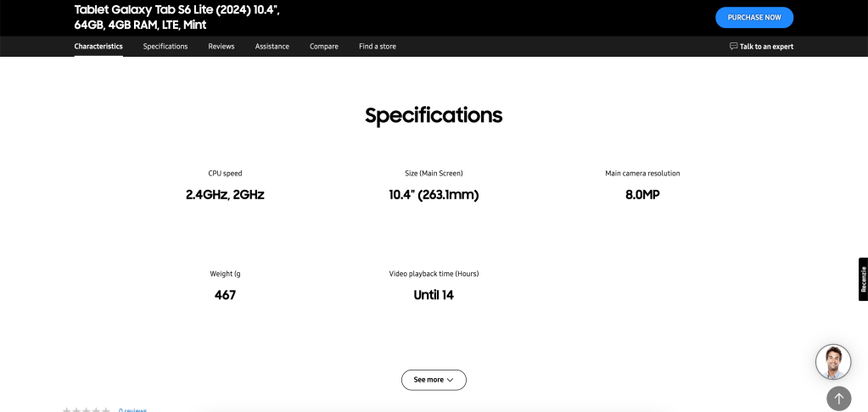
Task: Click the star rating row
Action: (x=87, y=410)
